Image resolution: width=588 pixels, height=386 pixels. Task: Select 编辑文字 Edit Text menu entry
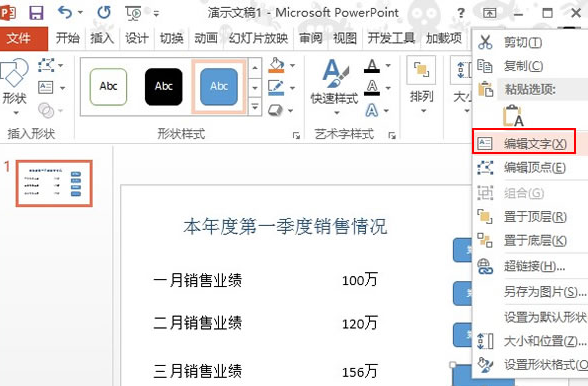pyautogui.click(x=530, y=143)
